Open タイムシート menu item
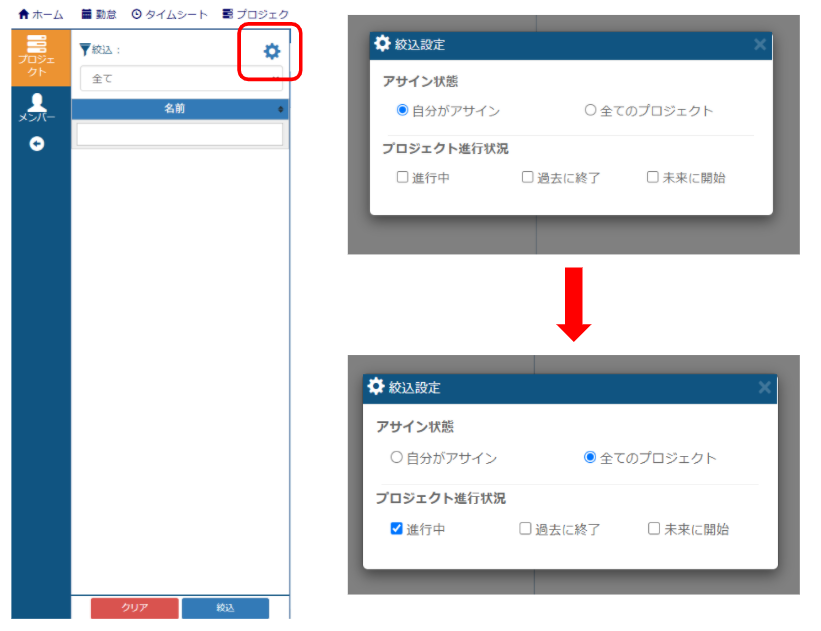821x631 pixels. [169, 15]
